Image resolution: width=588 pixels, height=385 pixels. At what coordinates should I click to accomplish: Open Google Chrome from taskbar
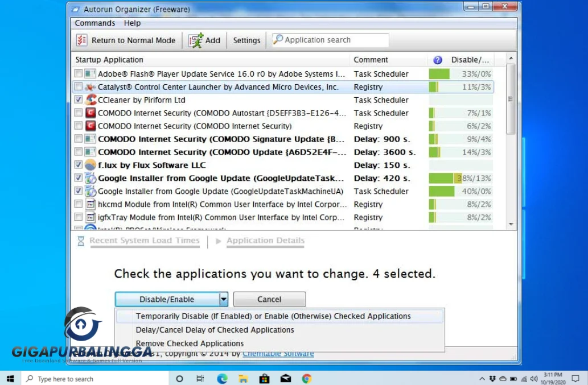pos(307,379)
